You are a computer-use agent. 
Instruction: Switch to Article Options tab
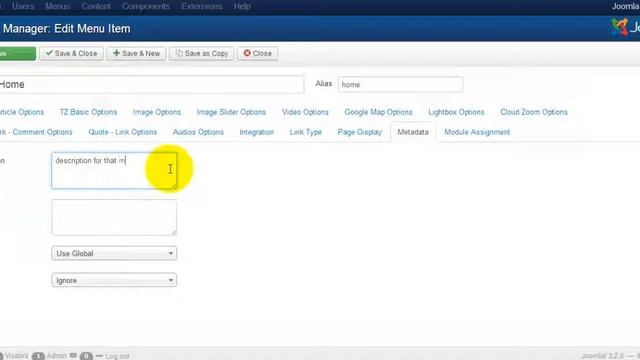coord(22,112)
